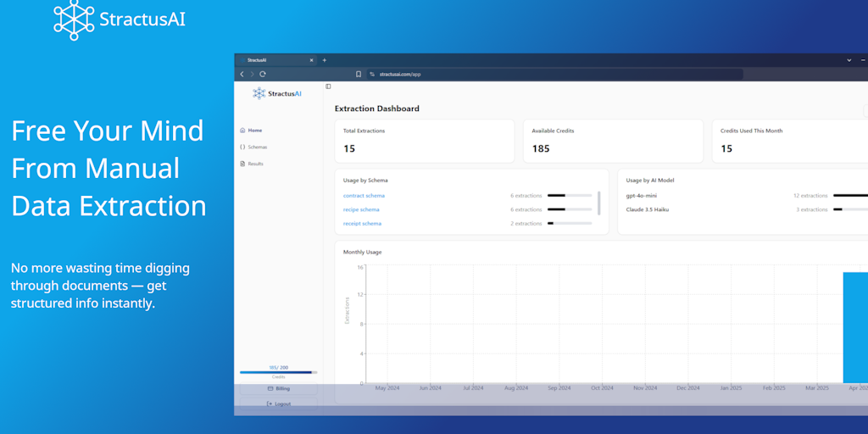This screenshot has height=434, width=868.
Task: Click the Usage by Schema heading
Action: [365, 181]
